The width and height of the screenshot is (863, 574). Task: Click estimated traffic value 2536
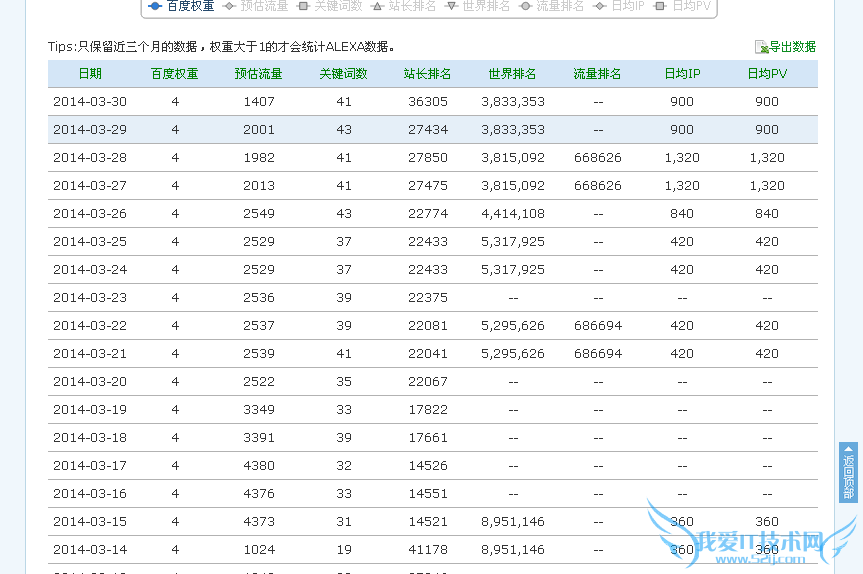(x=259, y=298)
